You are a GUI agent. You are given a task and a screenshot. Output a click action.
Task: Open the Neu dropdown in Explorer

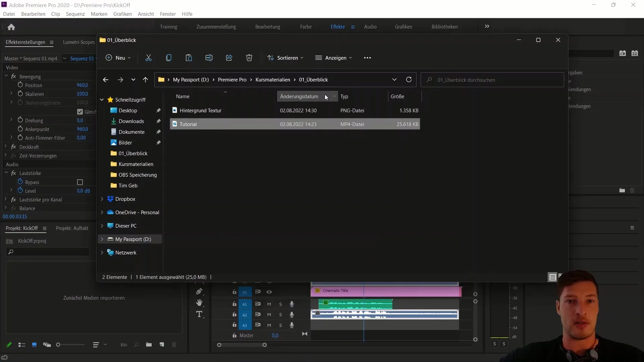(x=118, y=58)
